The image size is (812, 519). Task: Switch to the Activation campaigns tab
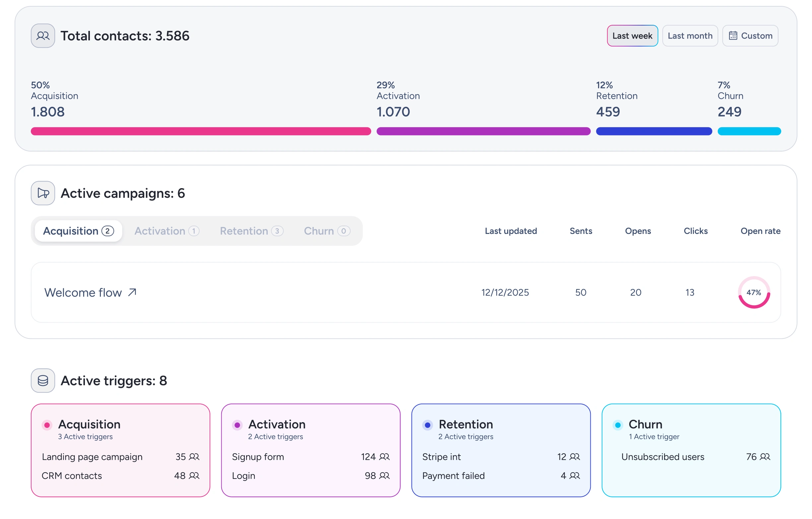click(167, 231)
